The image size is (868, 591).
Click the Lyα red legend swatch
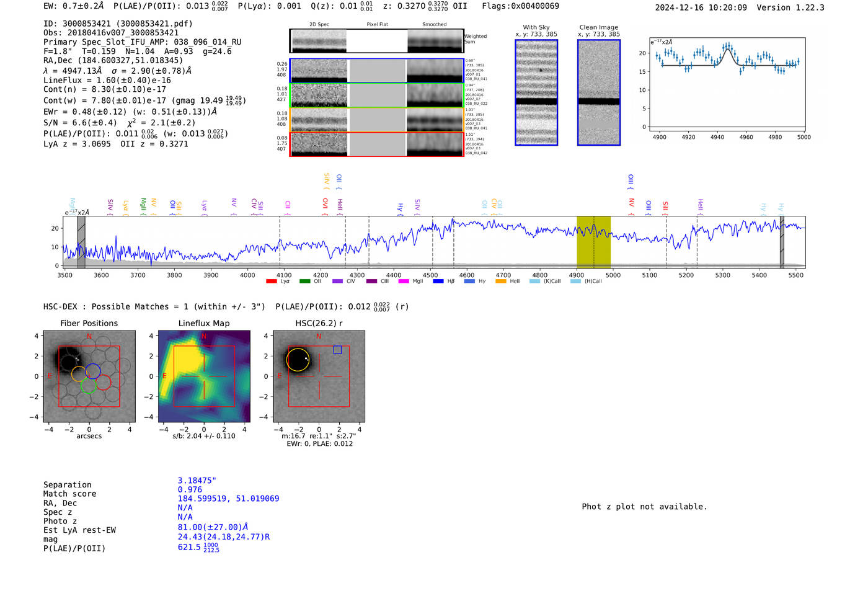271,281
